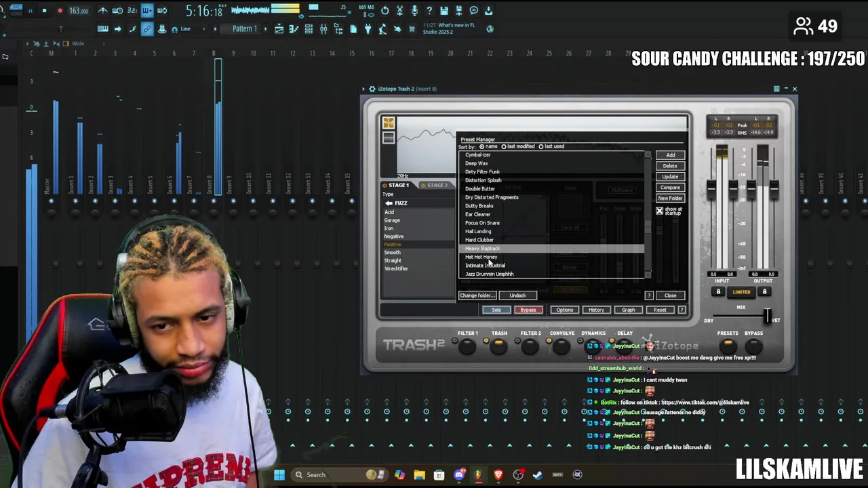Image resolution: width=868 pixels, height=488 pixels.
Task: Click the OUTPUT right gain fader
Action: [x=773, y=189]
